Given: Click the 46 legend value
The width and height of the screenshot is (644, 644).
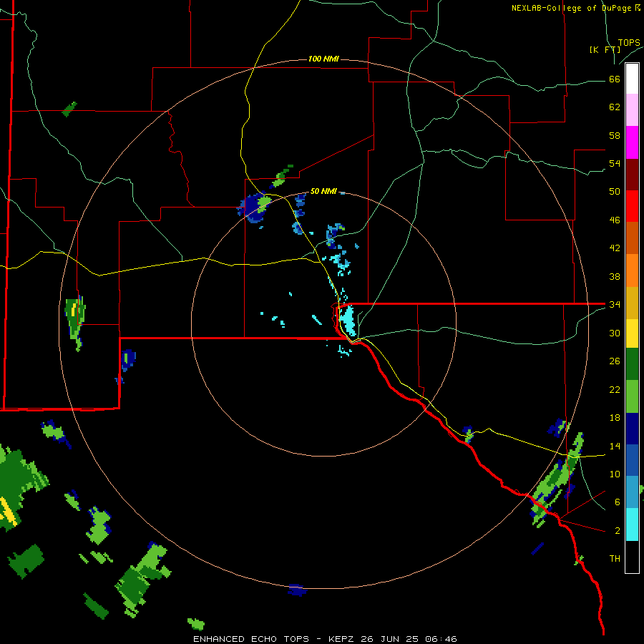Looking at the screenshot, I should 615,220.
